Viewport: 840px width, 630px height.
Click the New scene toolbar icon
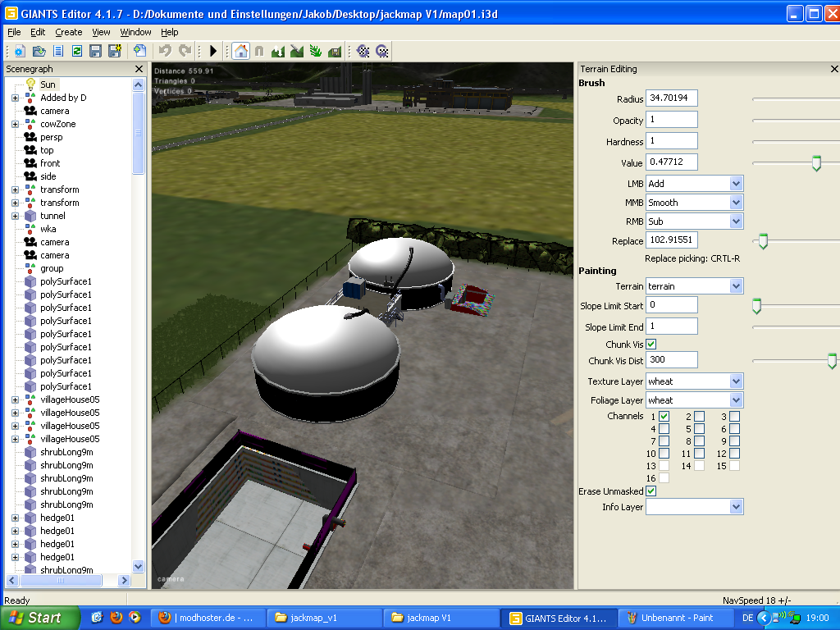[20, 52]
